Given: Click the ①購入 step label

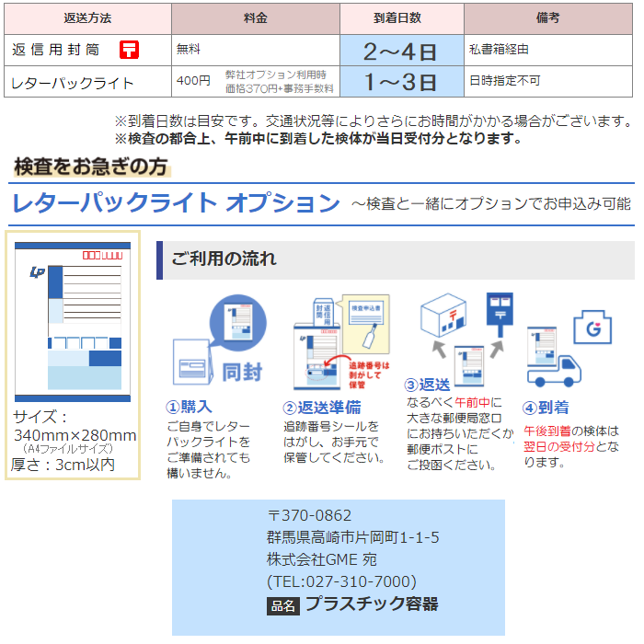Looking at the screenshot, I should click(x=189, y=407).
